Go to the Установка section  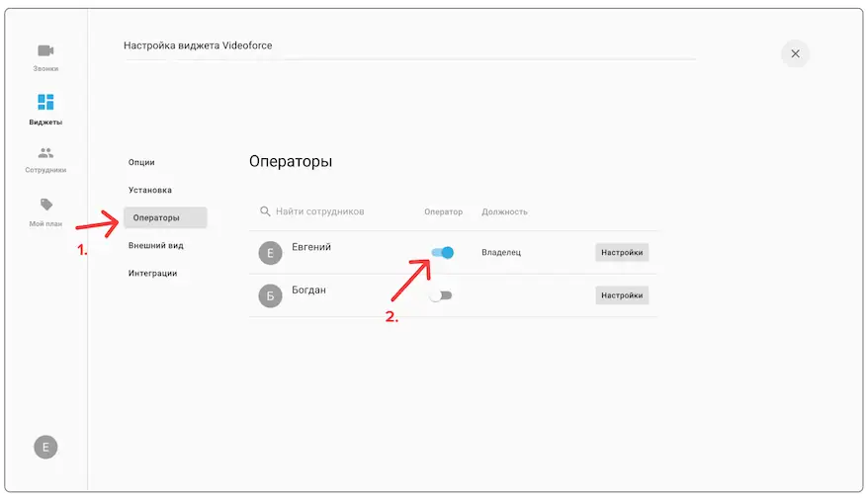click(x=150, y=190)
